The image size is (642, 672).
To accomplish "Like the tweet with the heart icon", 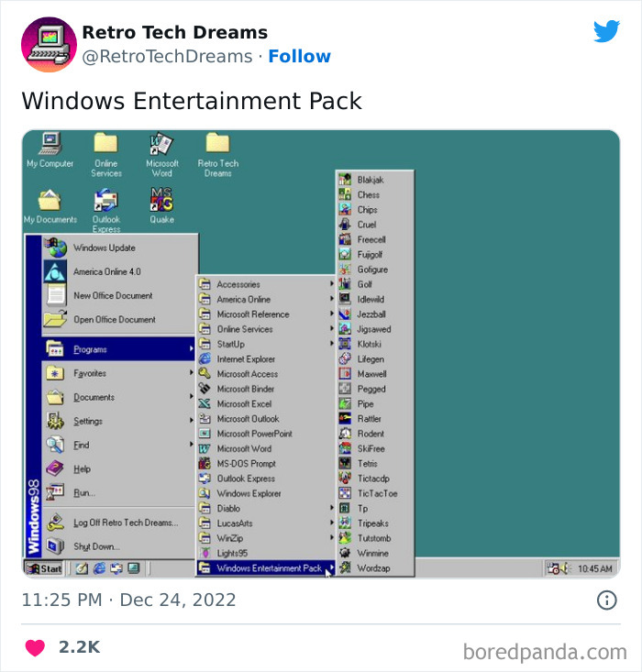I will (35, 647).
